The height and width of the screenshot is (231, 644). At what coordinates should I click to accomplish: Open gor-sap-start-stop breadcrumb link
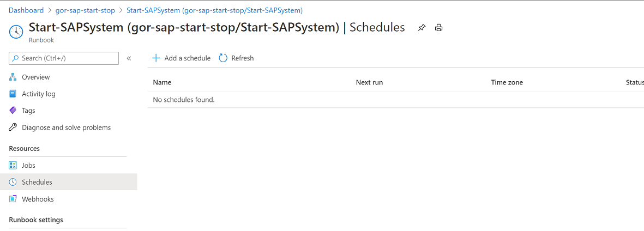85,10
